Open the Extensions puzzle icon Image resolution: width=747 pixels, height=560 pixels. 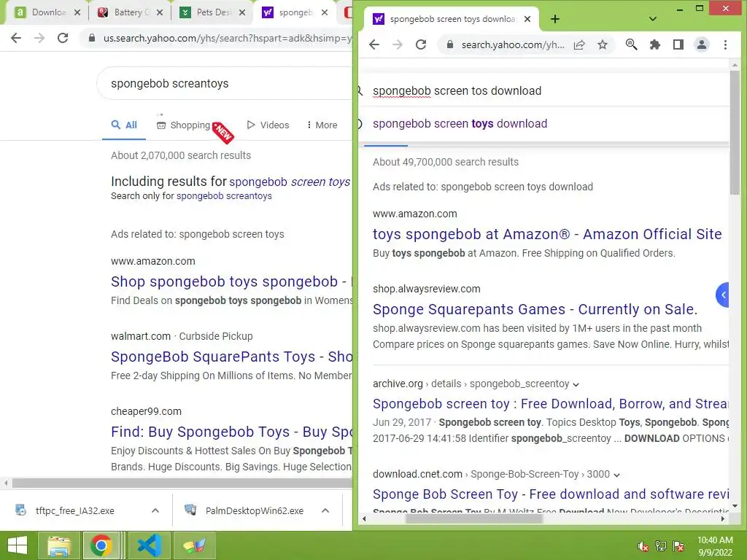655,44
